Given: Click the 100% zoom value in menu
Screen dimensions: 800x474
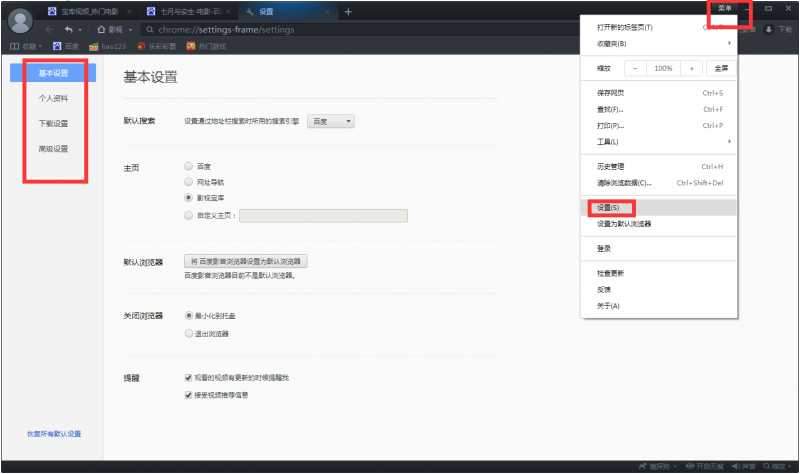Looking at the screenshot, I should pyautogui.click(x=663, y=68).
